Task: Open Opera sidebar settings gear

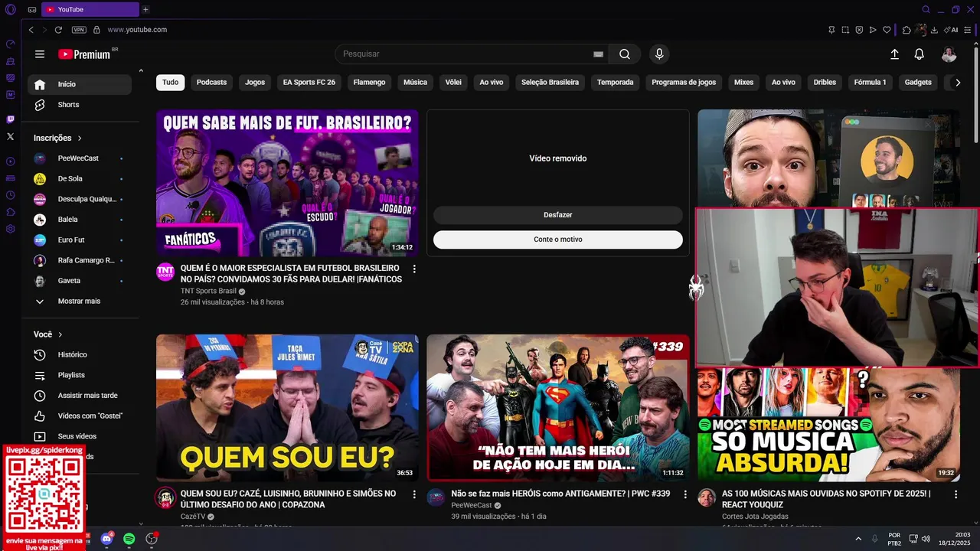Action: 10,229
